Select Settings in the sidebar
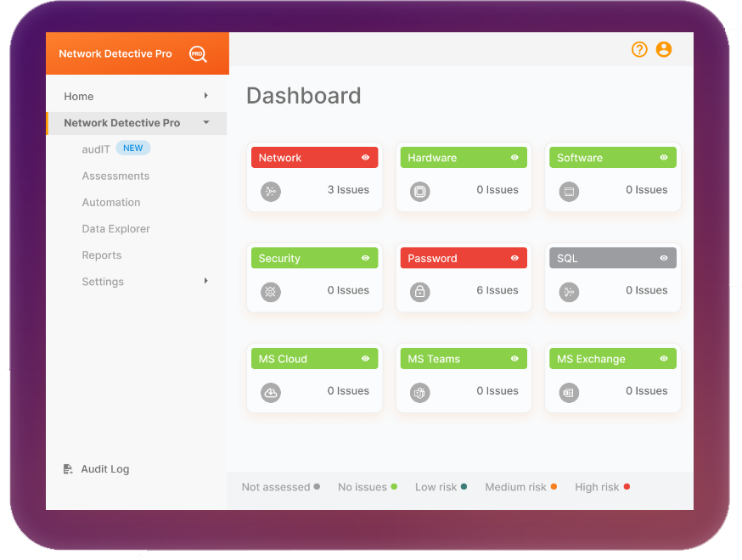Image resolution: width=742 pixels, height=560 pixels. tap(103, 282)
